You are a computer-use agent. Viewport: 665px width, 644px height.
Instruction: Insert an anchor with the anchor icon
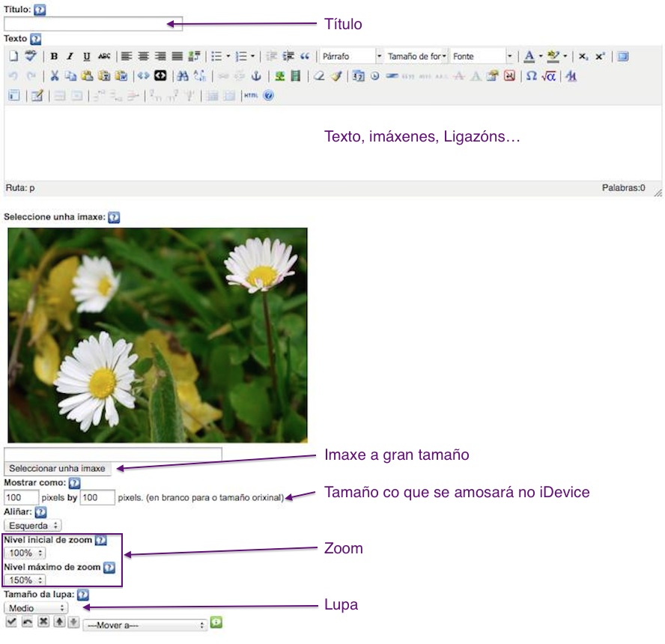tap(255, 76)
